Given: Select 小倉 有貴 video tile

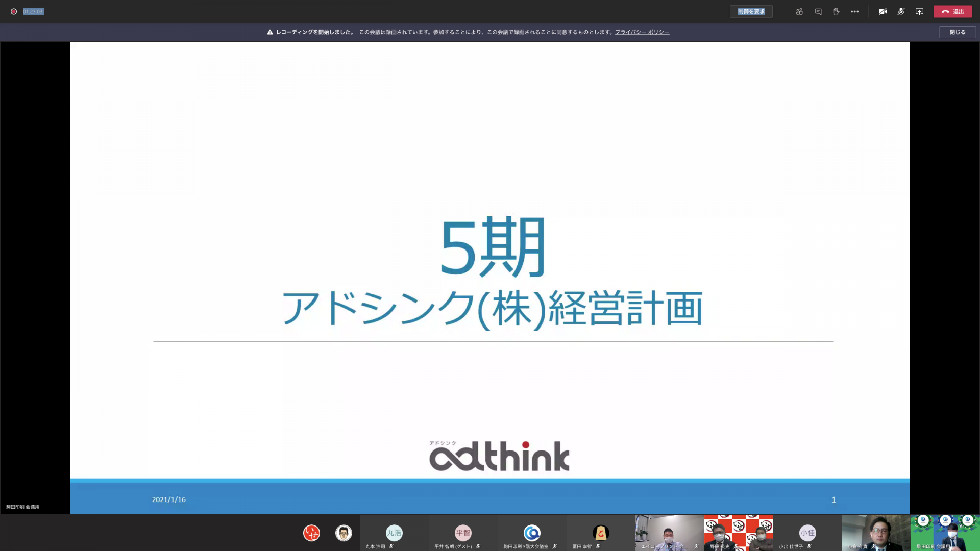Looking at the screenshot, I should [x=876, y=533].
